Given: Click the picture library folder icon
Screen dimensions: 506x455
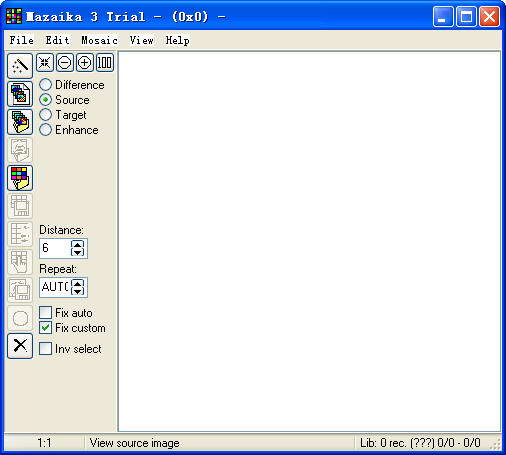Looking at the screenshot, I should [20, 122].
